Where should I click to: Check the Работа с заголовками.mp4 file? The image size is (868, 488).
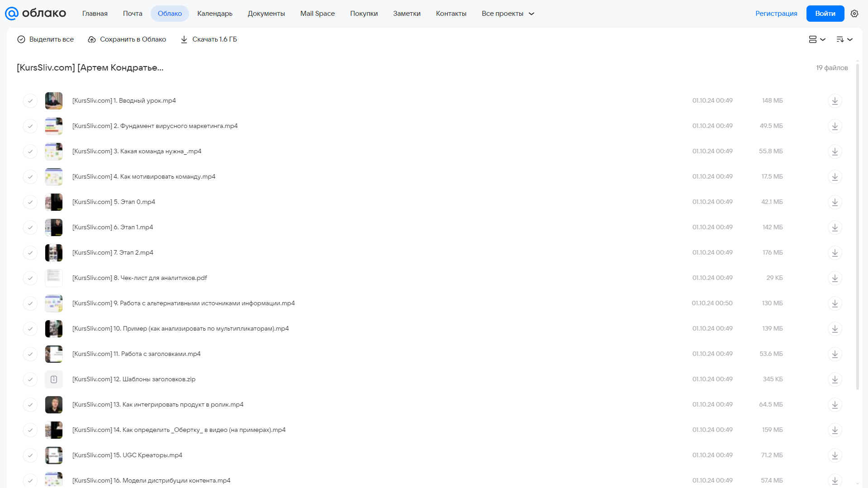pyautogui.click(x=30, y=354)
